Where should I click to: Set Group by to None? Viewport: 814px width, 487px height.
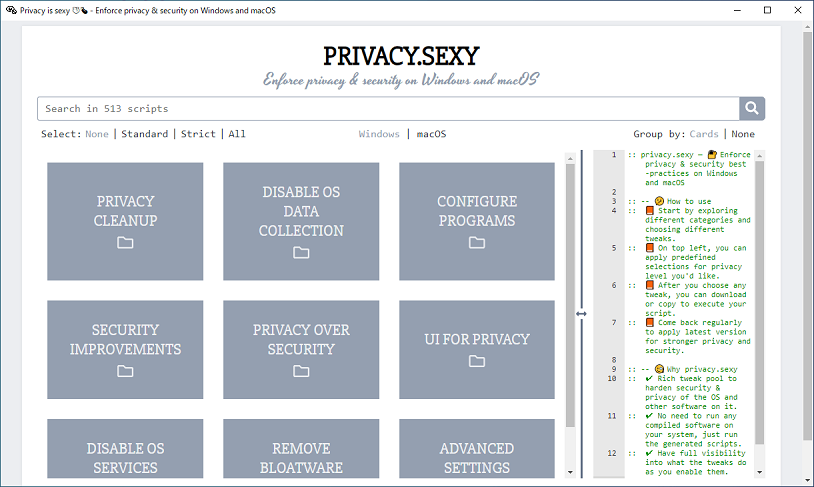coord(743,134)
